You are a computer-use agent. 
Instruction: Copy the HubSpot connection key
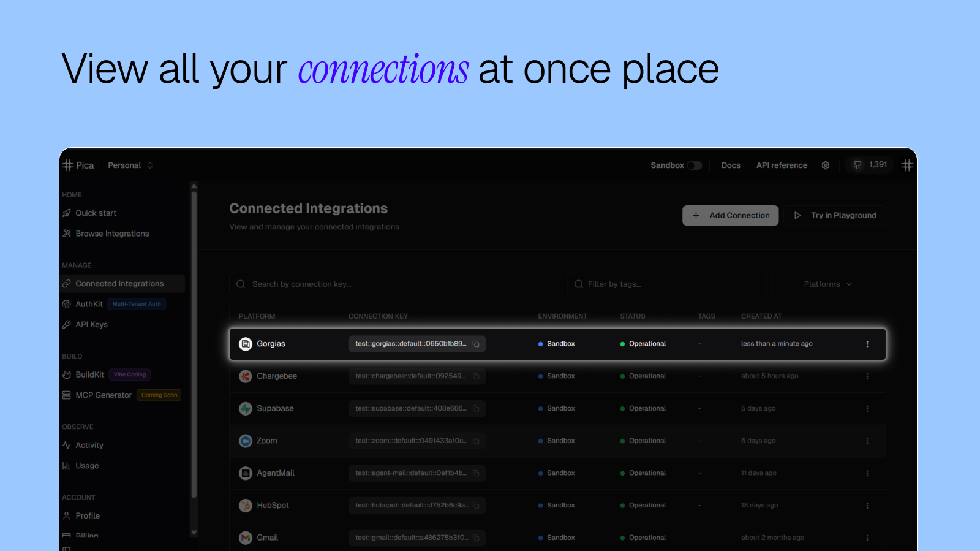476,506
